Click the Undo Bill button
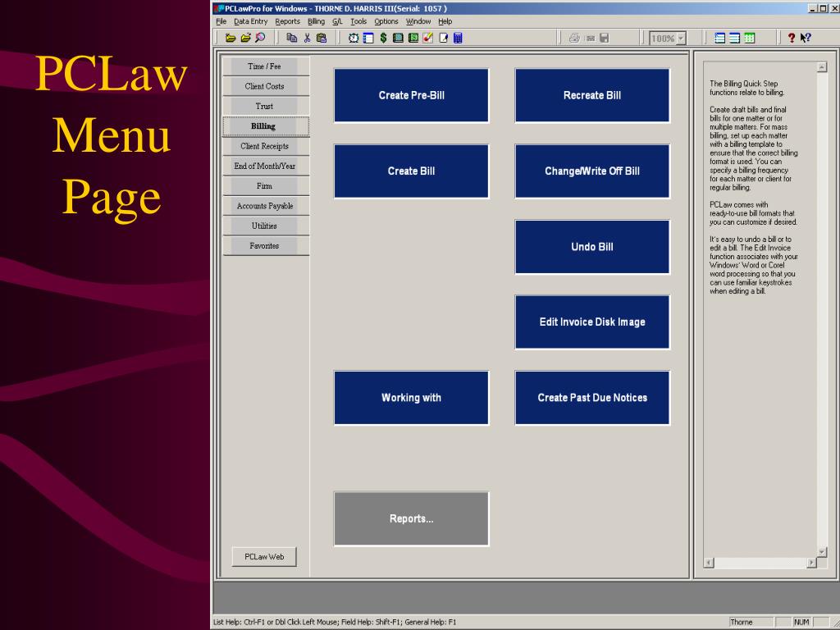 tap(592, 246)
